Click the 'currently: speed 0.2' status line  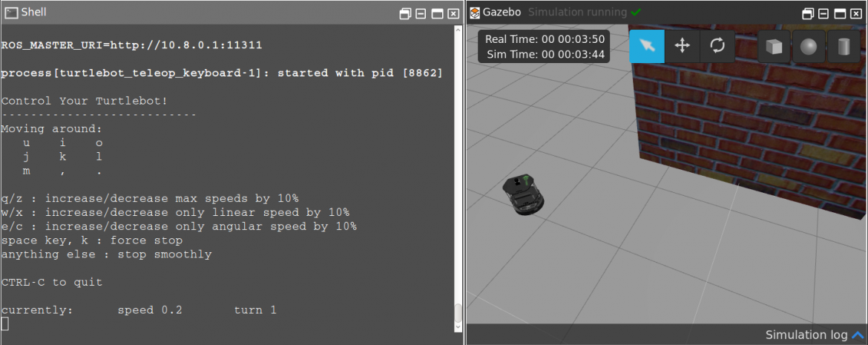[139, 311]
